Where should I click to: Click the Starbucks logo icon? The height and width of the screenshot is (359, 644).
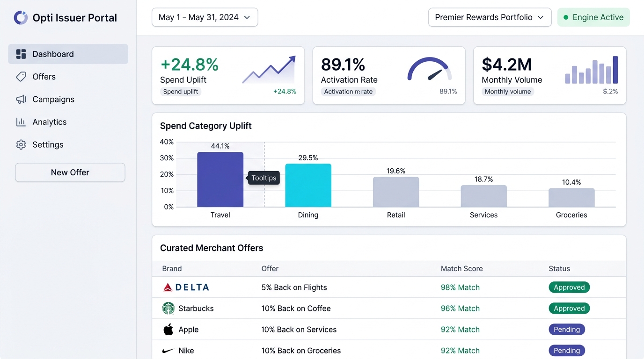pos(168,309)
